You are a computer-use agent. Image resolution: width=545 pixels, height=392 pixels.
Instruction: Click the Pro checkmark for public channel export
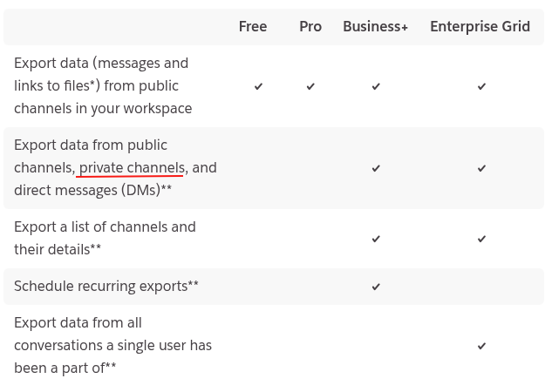point(310,86)
